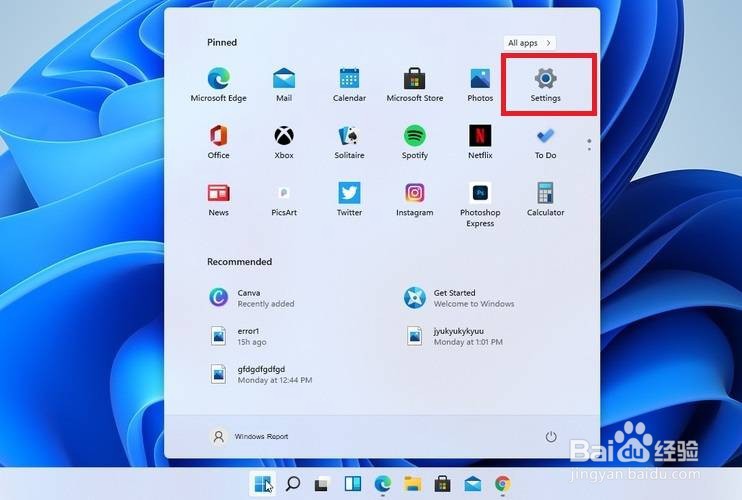Launch Google Chrome from taskbar
The height and width of the screenshot is (500, 742).
click(x=503, y=483)
